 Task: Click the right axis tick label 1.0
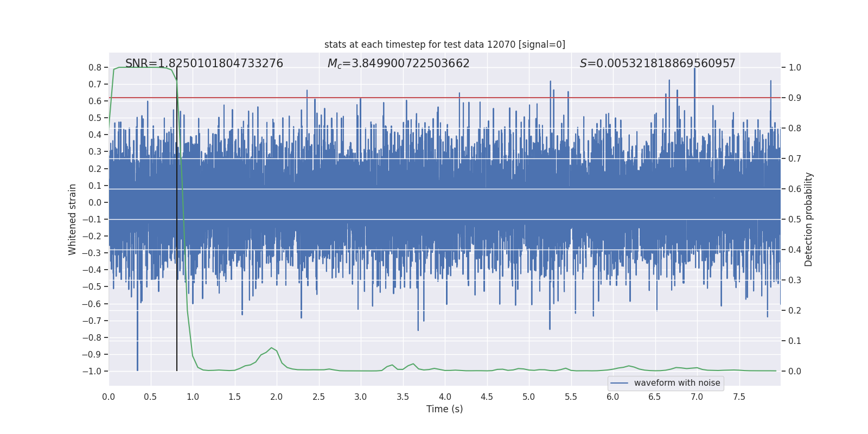tap(795, 67)
